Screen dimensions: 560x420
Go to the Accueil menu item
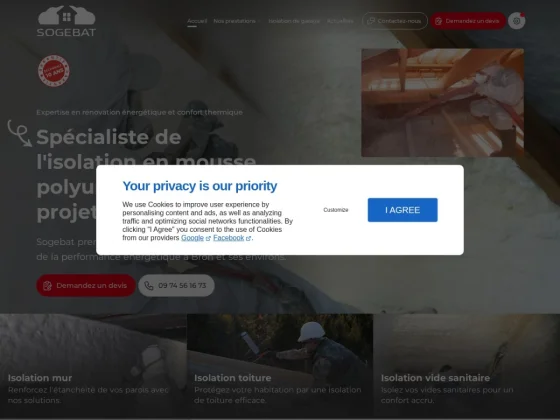197,21
